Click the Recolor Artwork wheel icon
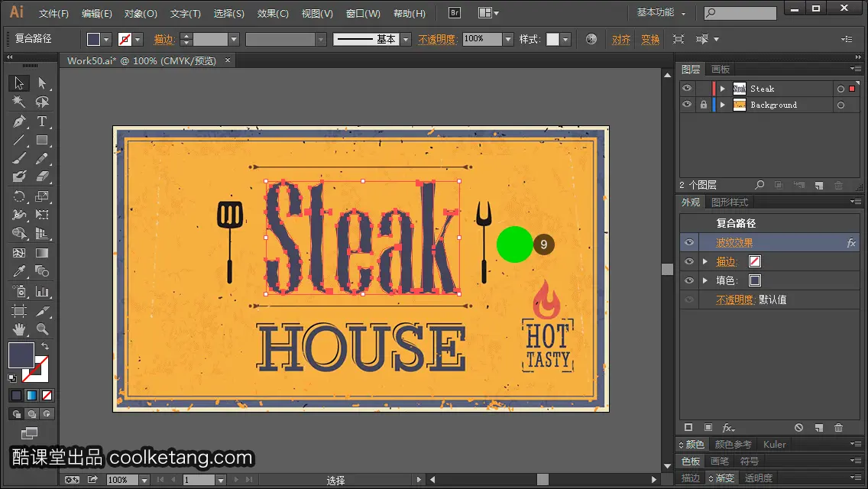The image size is (868, 489). pos(591,39)
